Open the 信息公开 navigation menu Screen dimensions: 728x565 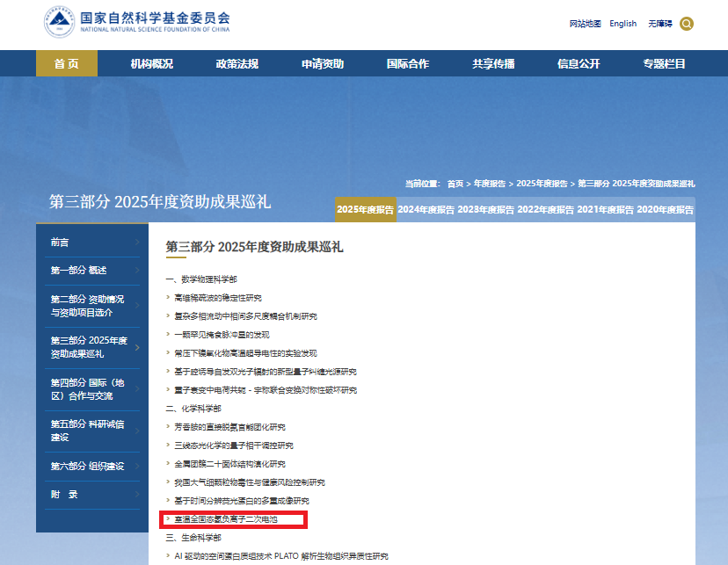pyautogui.click(x=579, y=63)
